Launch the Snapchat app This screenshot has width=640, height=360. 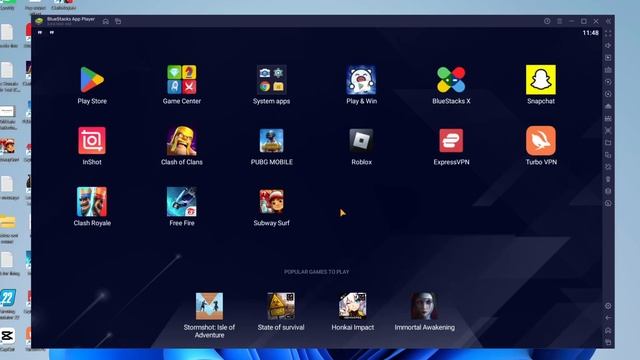(541, 80)
